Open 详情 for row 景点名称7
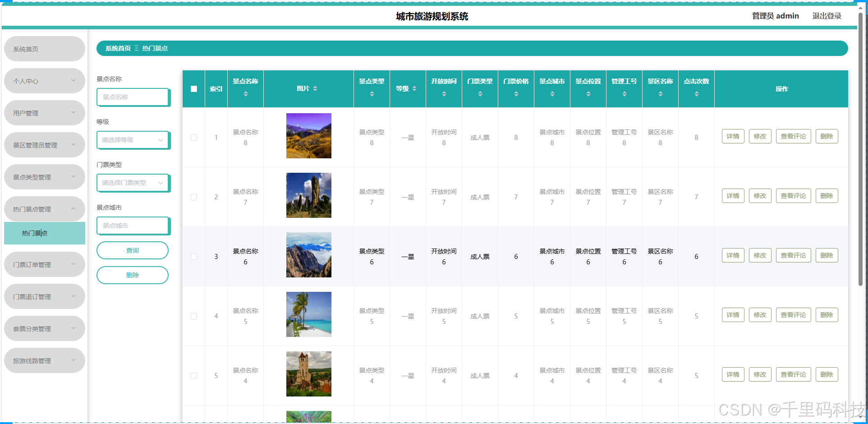The width and height of the screenshot is (868, 424). [733, 196]
